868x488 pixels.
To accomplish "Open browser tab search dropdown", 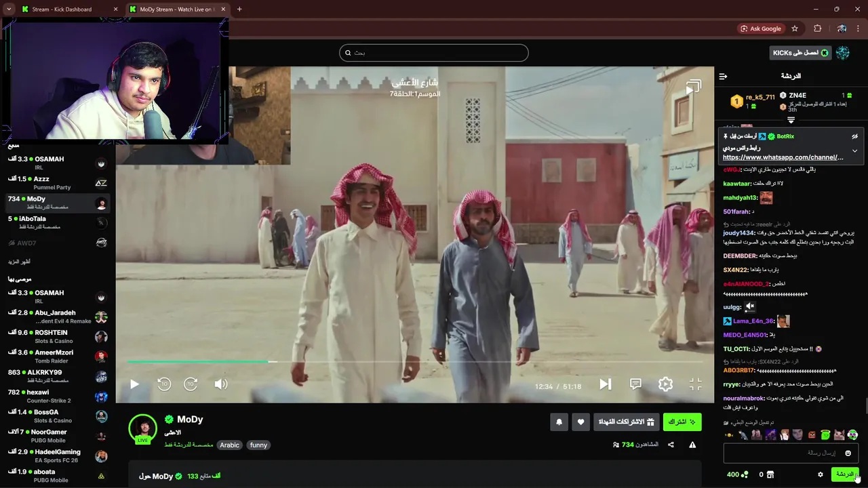I will [8, 9].
